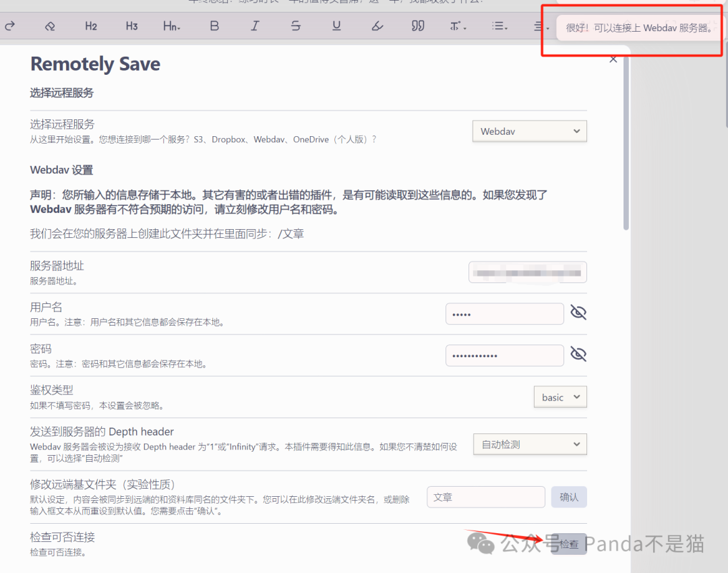Click the eraser clear-format icon
Screen dimensions: 728x573
[x=50, y=26]
